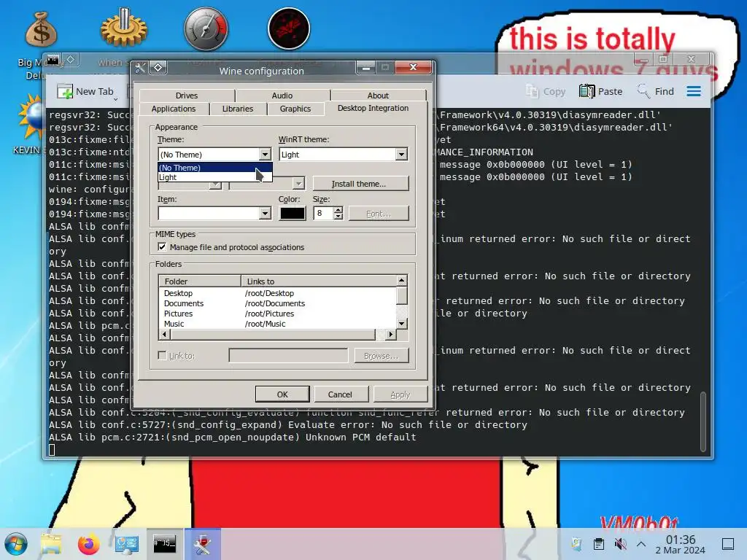Click the show desktop button in the taskbar
The image size is (747, 560).
pyautogui.click(x=728, y=544)
